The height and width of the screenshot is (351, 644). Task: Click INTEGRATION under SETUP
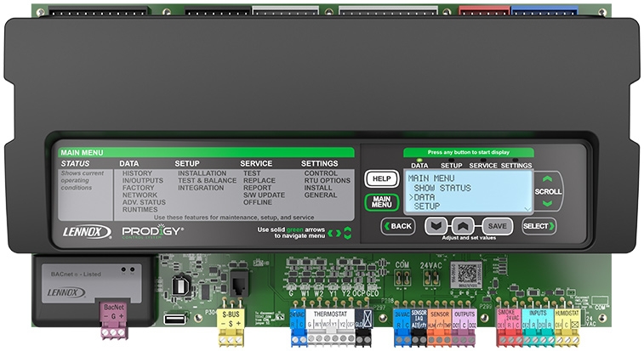(201, 188)
